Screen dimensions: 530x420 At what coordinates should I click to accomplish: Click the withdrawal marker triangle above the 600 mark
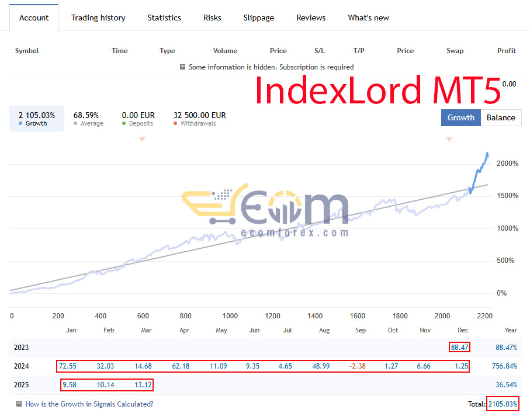142,139
